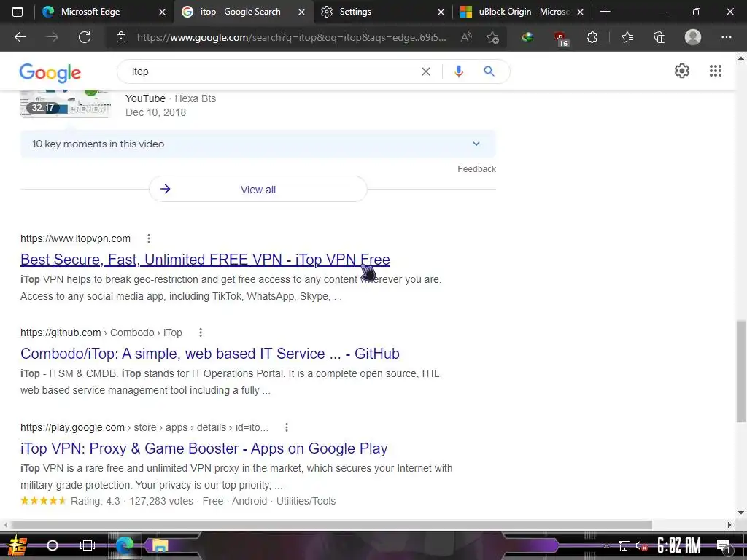
Task: Open the YouTube video thumbnail 32:17
Action: (x=65, y=104)
